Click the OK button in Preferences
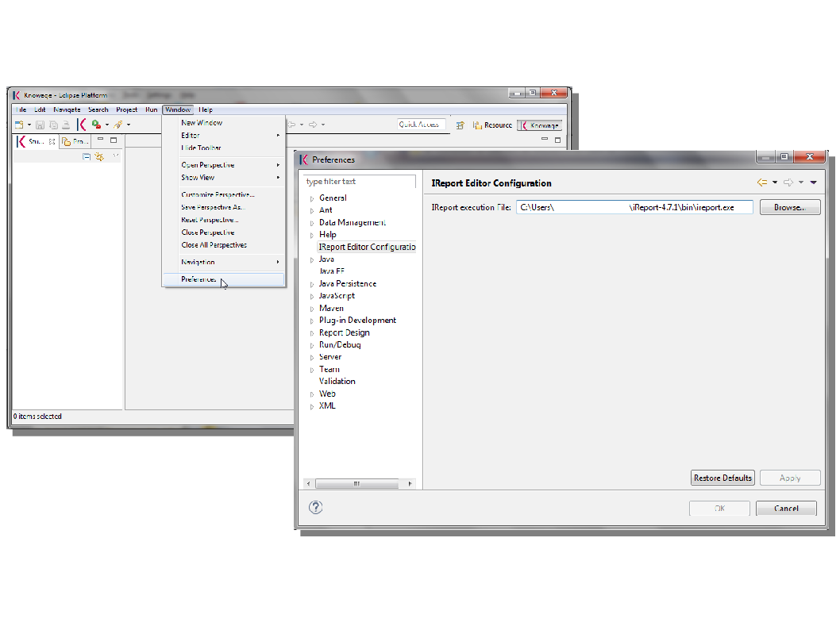The width and height of the screenshot is (840, 630). click(719, 509)
